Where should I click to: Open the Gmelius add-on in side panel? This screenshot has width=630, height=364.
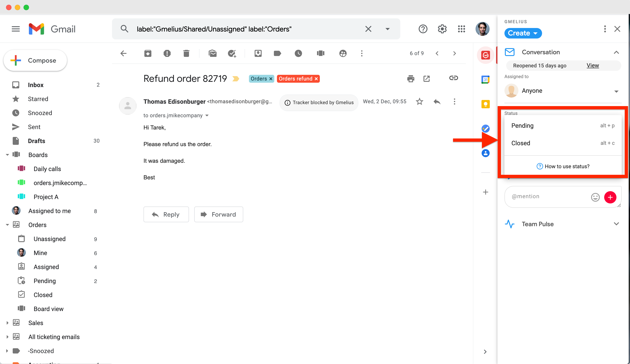click(485, 55)
